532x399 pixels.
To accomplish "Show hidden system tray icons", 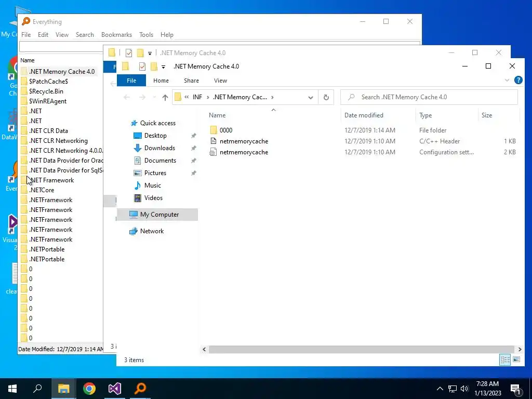I will [440, 389].
